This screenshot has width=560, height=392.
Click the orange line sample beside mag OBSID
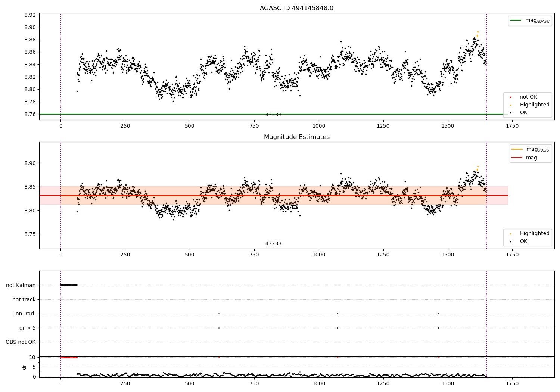517,149
